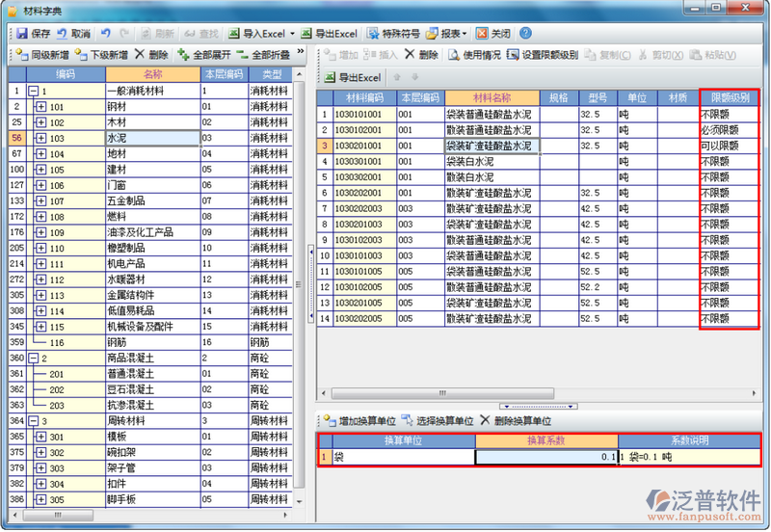The height and width of the screenshot is (532, 771).
Task: Expand the 301 模板 tree node
Action: coord(40,437)
